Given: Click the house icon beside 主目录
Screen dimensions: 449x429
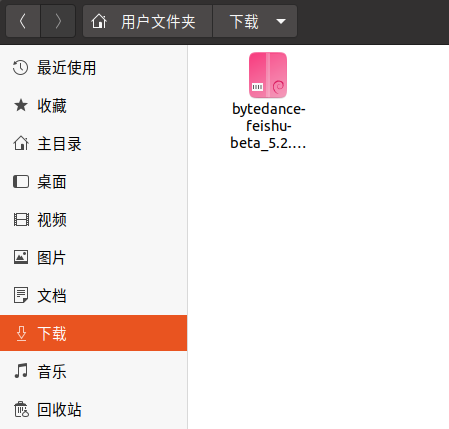Looking at the screenshot, I should 21,143.
